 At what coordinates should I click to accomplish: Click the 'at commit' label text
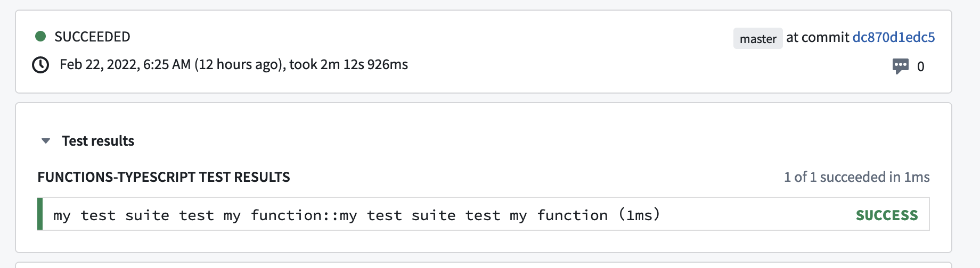(x=818, y=37)
